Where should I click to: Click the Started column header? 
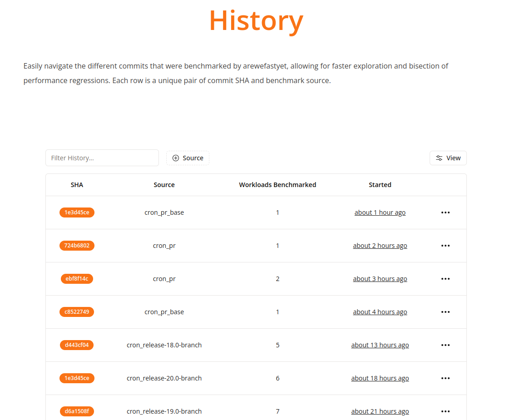click(380, 185)
